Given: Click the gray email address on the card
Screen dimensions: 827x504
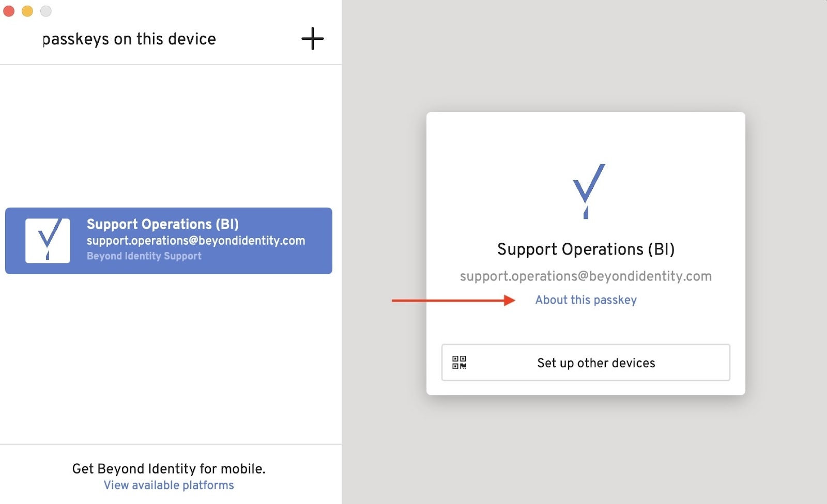Looking at the screenshot, I should (x=586, y=276).
